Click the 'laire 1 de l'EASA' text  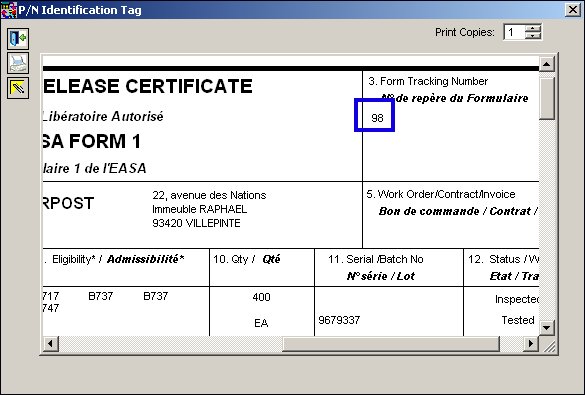pyautogui.click(x=95, y=169)
